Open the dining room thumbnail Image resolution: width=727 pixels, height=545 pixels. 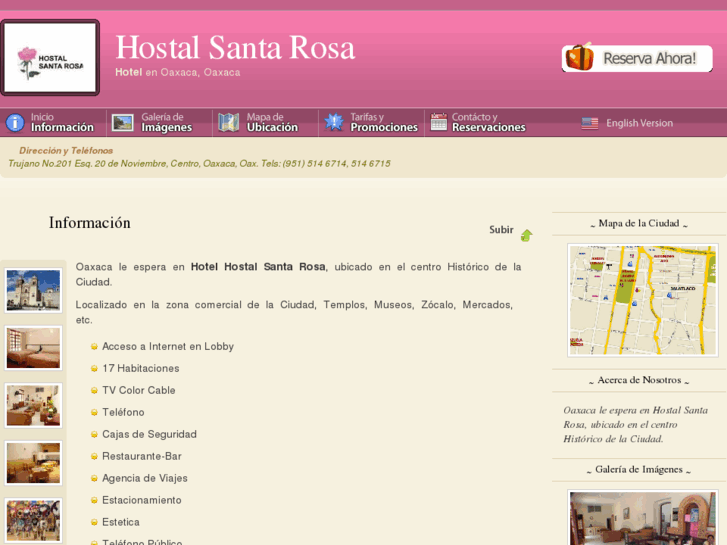33,463
